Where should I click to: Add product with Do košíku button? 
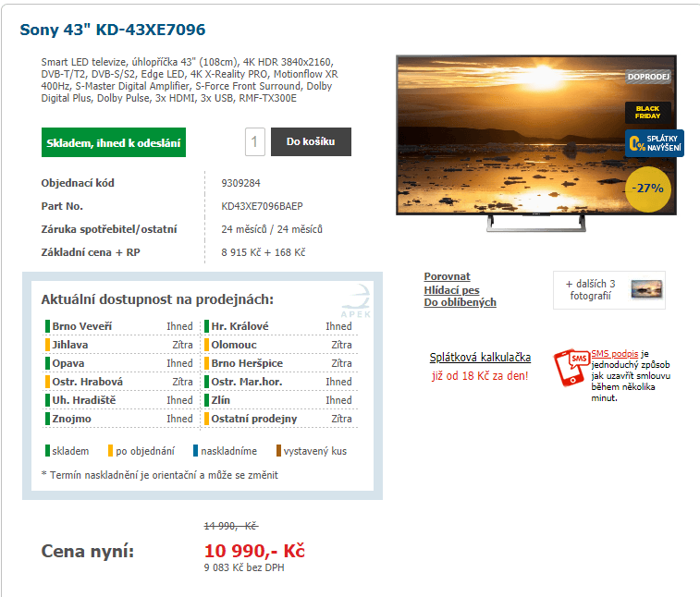(x=311, y=142)
